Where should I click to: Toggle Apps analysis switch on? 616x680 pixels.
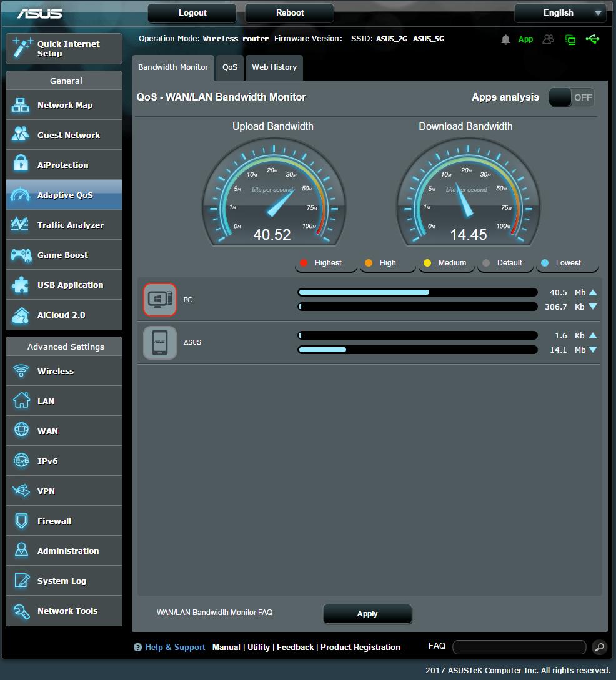click(x=571, y=97)
